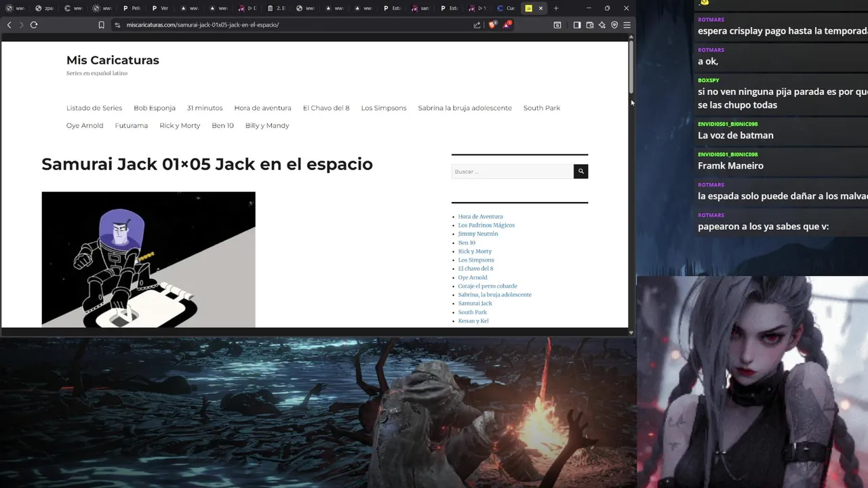Screen dimensions: 868x488
Task: Click the Samurai Jack astronaut episode thumbnail
Action: 149,260
